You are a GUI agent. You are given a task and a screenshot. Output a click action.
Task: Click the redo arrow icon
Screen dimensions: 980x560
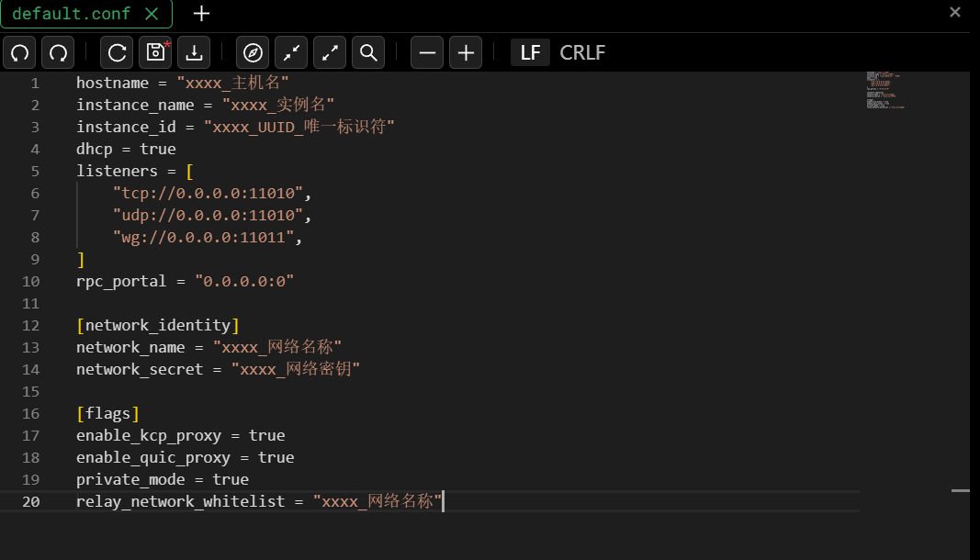(58, 53)
